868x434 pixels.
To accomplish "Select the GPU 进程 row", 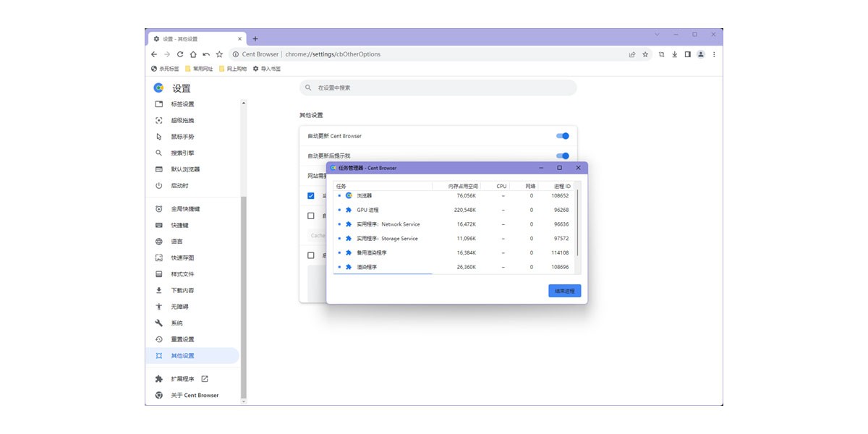I will (x=454, y=210).
